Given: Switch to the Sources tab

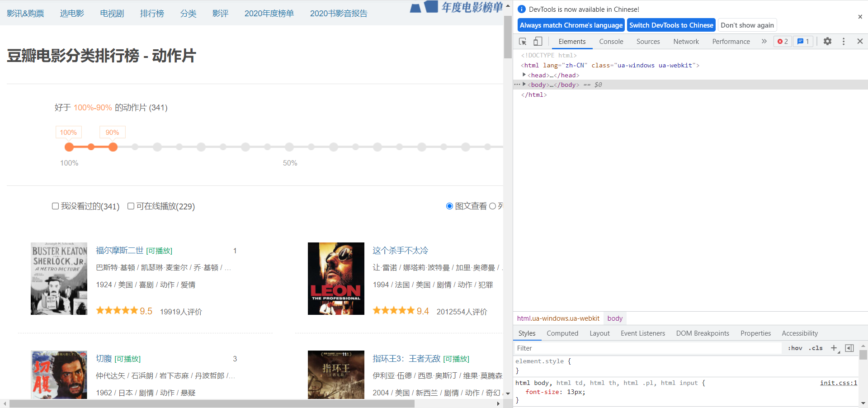Looking at the screenshot, I should (x=648, y=41).
